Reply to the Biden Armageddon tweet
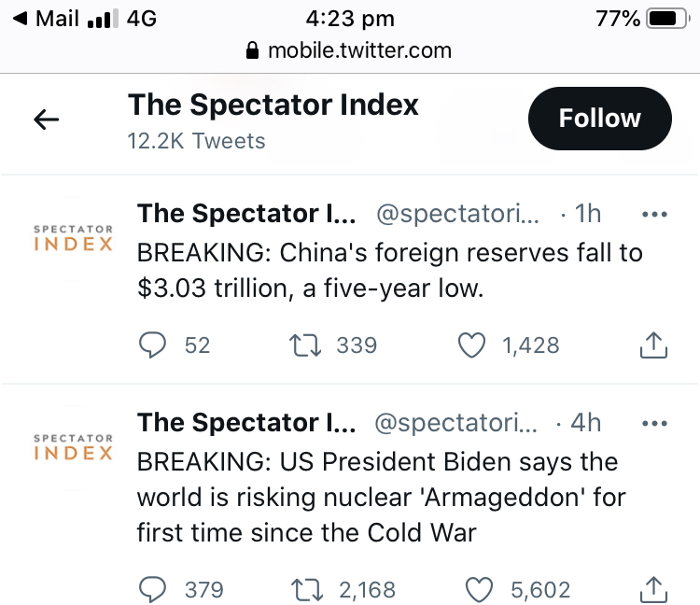The height and width of the screenshot is (605, 700). coord(152,590)
